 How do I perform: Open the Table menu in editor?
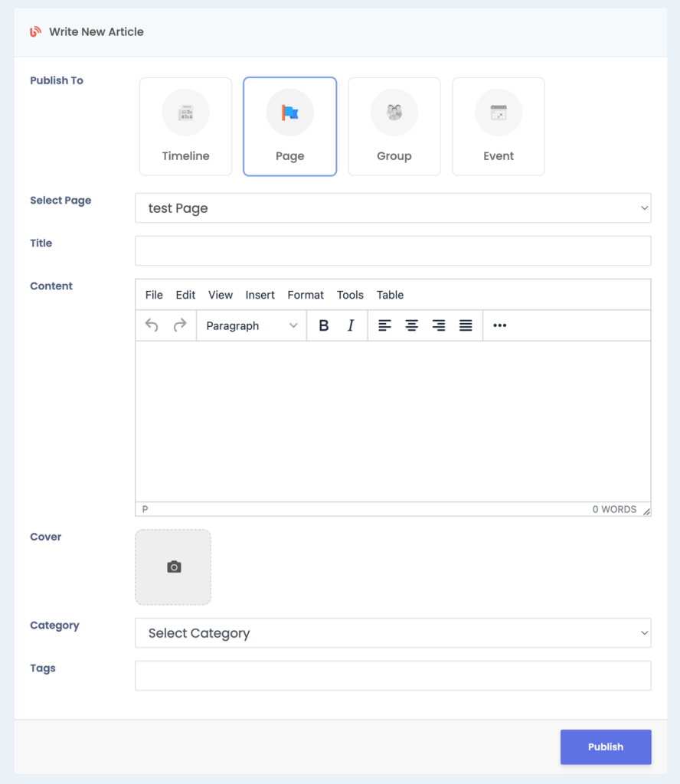(x=390, y=295)
